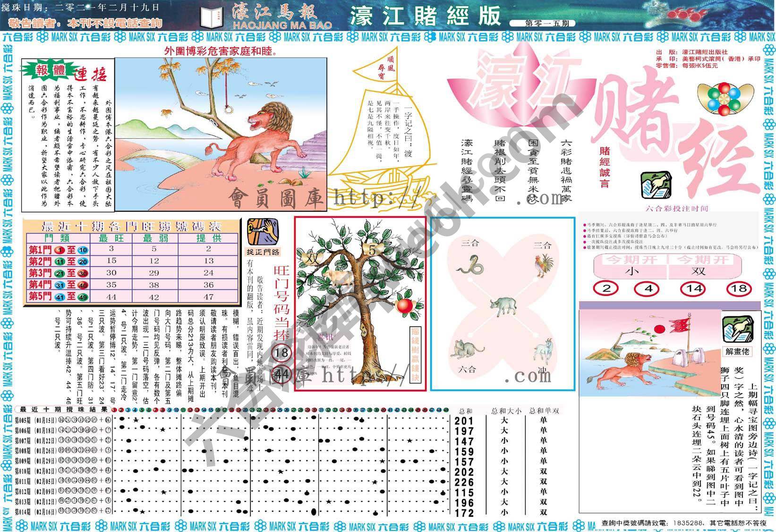The image size is (776, 532).
Task: Click the 总和 value 201
Action: pyautogui.click(x=464, y=421)
